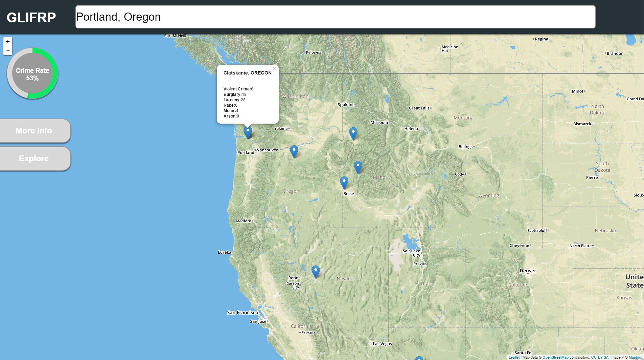Click the North Platte city label
This screenshot has width=644, height=360.
(580, 246)
